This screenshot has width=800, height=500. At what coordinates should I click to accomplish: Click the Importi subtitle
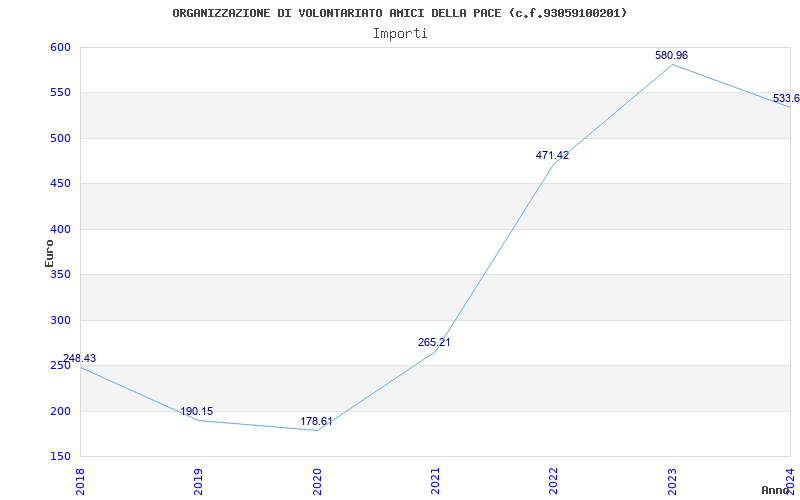coord(400,34)
